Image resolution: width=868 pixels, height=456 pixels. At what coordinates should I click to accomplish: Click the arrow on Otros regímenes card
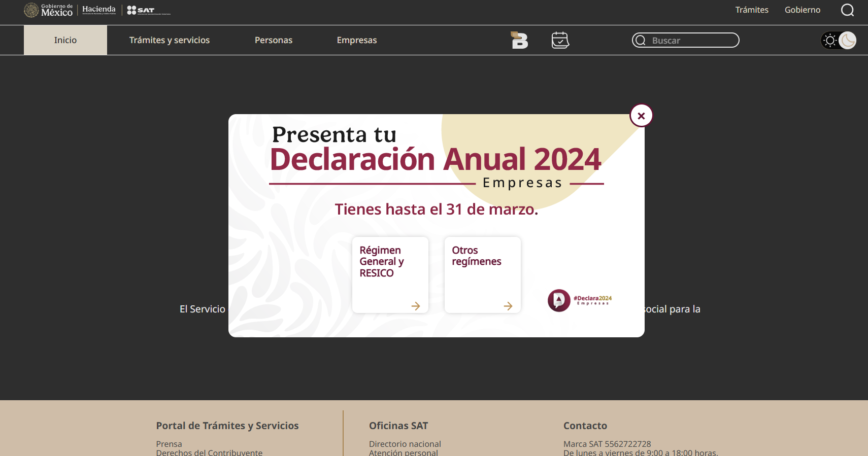(508, 306)
